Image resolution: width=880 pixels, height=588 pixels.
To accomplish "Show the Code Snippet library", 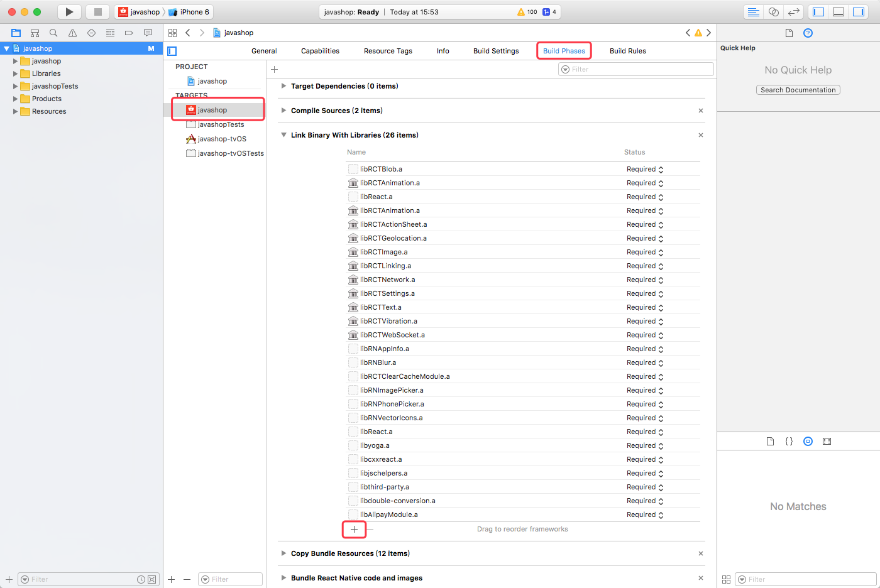I will (789, 441).
